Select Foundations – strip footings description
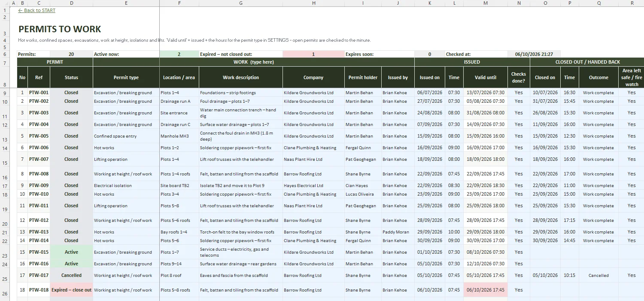The height and width of the screenshot is (301, 644). point(241,92)
